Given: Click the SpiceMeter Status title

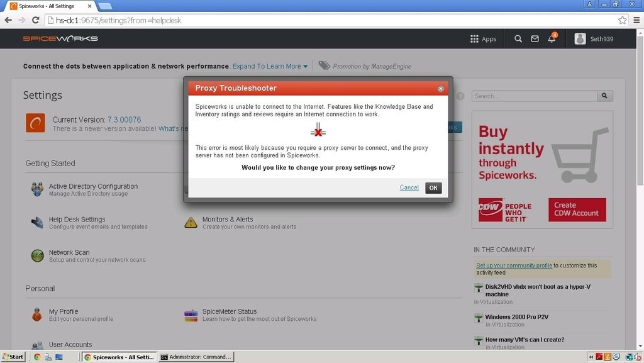Looking at the screenshot, I should [229, 311].
